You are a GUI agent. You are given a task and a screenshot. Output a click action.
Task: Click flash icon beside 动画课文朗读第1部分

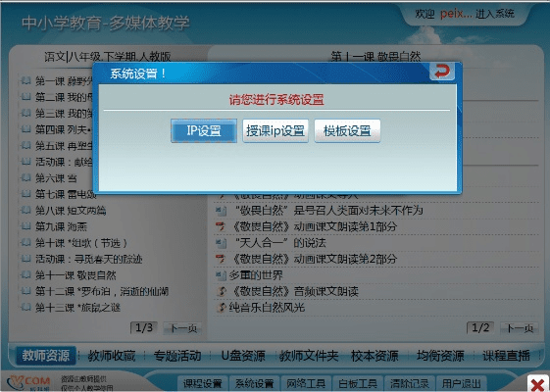click(x=221, y=226)
